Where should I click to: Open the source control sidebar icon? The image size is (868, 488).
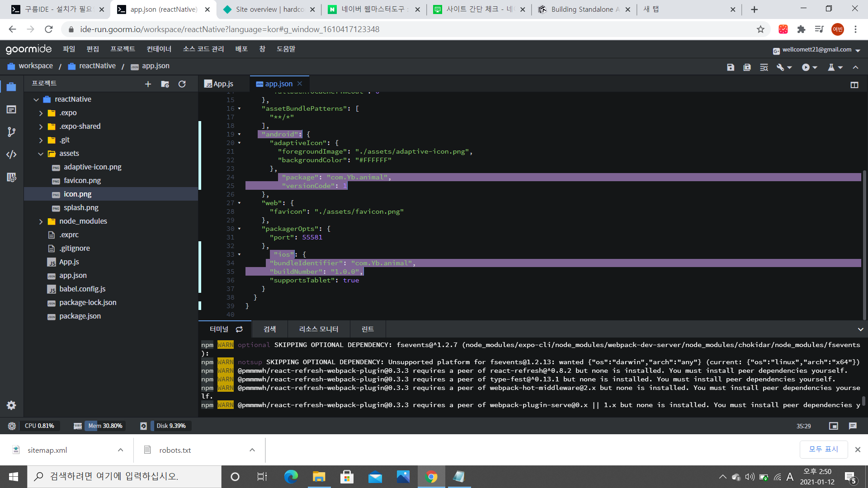[12, 132]
